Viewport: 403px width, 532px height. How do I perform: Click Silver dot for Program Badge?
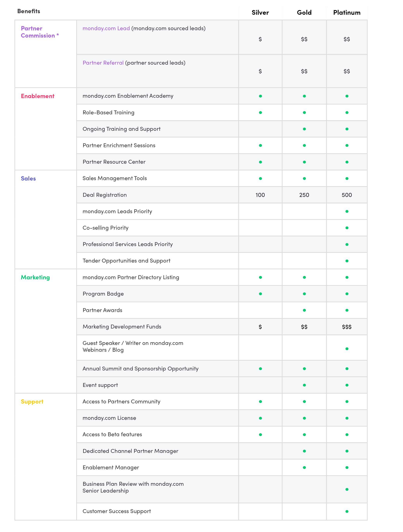(260, 294)
